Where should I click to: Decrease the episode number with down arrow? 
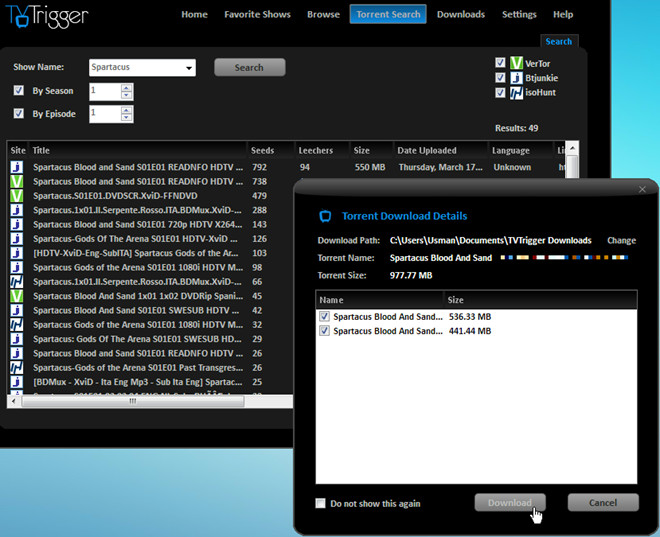click(127, 118)
